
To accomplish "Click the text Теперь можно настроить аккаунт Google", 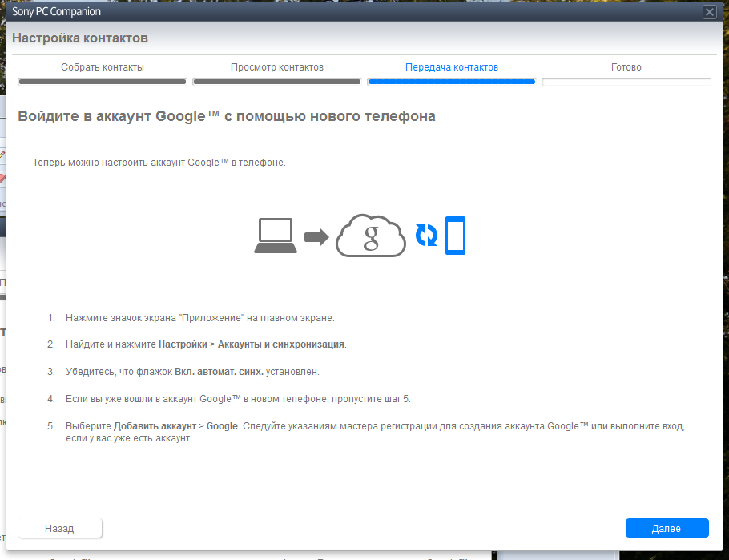I will (159, 163).
